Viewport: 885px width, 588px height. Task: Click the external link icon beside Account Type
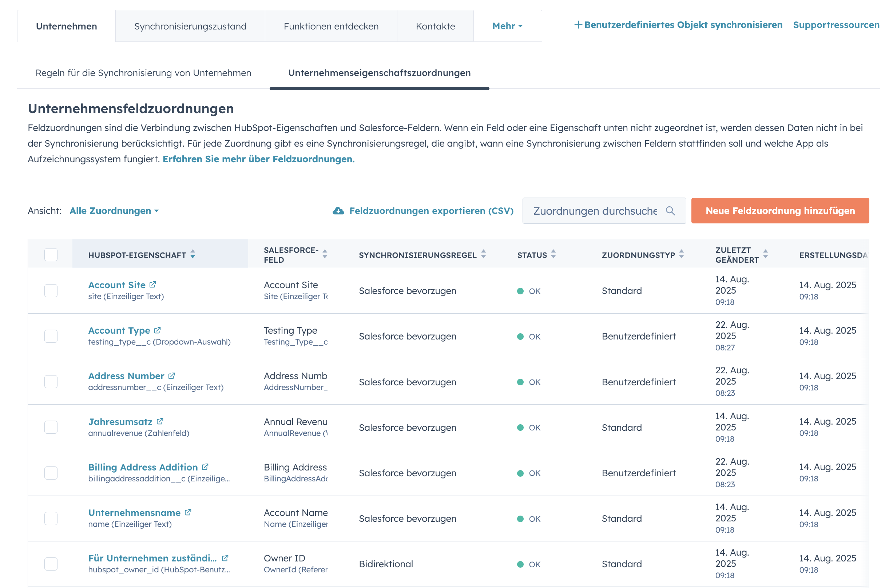click(158, 330)
